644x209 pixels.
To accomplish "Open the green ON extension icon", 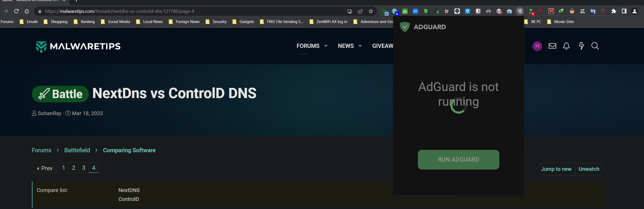I will click(x=405, y=11).
